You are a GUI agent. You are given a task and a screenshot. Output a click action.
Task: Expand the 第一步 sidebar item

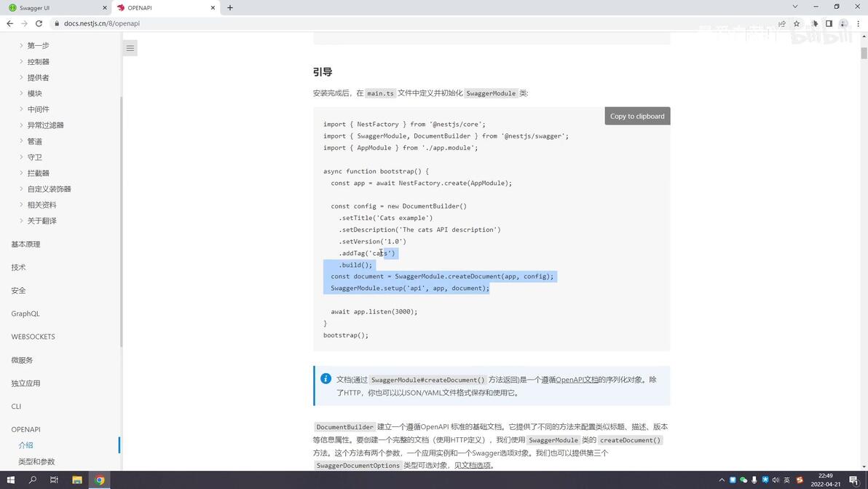click(x=38, y=45)
